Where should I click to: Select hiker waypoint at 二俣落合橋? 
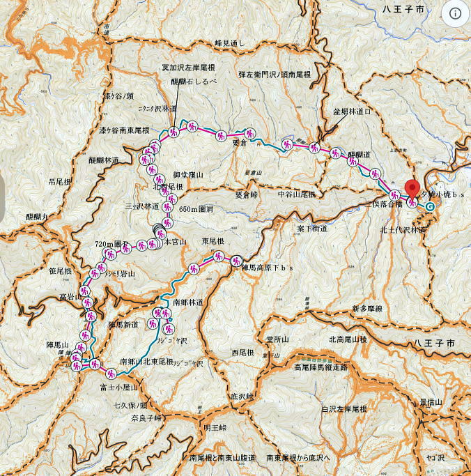pos(394,195)
